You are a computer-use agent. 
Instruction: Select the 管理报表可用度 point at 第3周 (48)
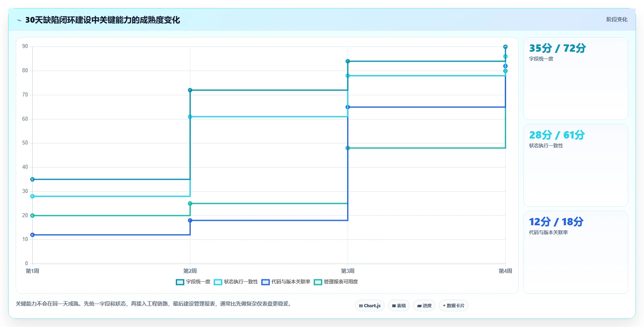tap(348, 148)
